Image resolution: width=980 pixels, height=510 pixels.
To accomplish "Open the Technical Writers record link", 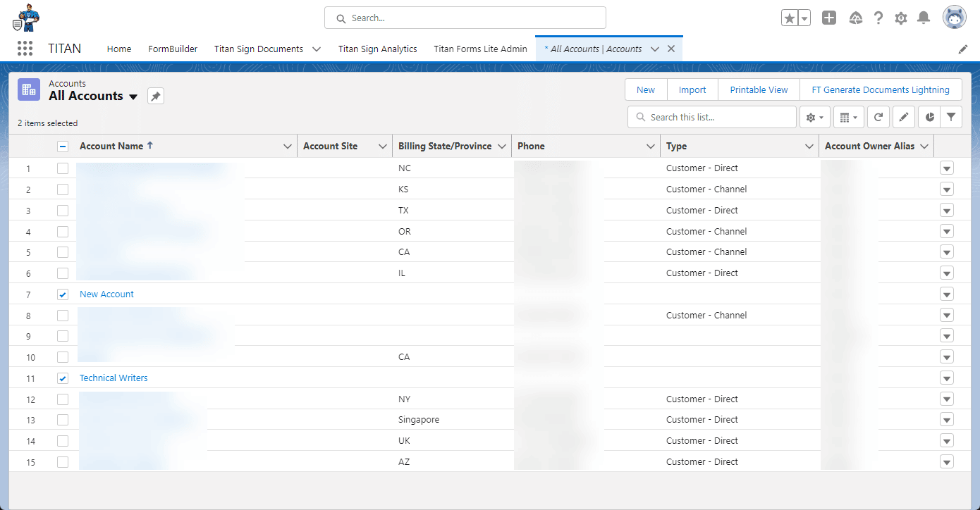I will (114, 378).
